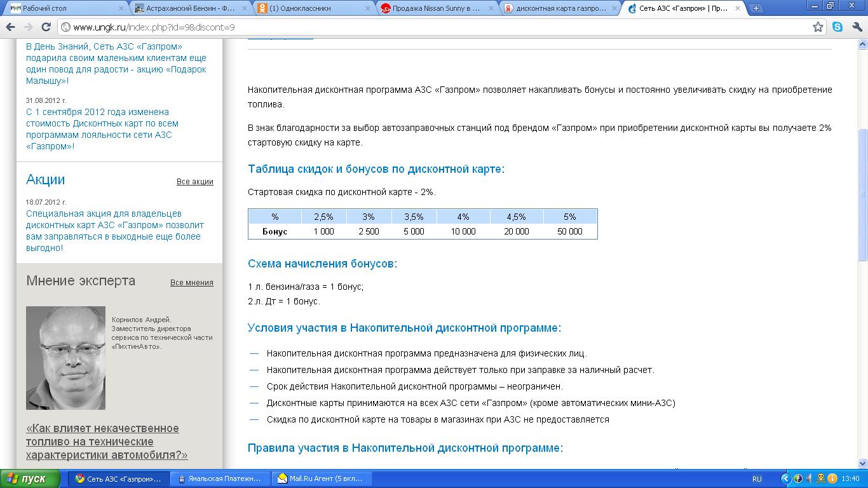Click the page vertical scrollbar thumb
868x488 pixels.
point(862,194)
